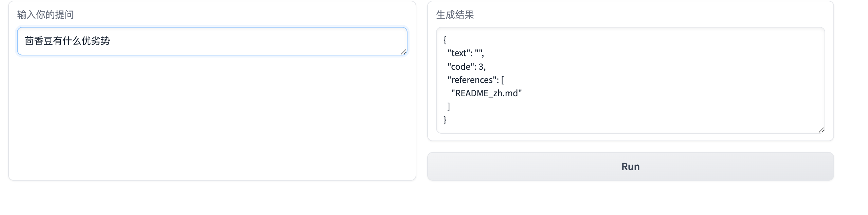Viewport: 868px width, 215px height.
Task: Click the closing curly brace in output
Action: (x=445, y=120)
